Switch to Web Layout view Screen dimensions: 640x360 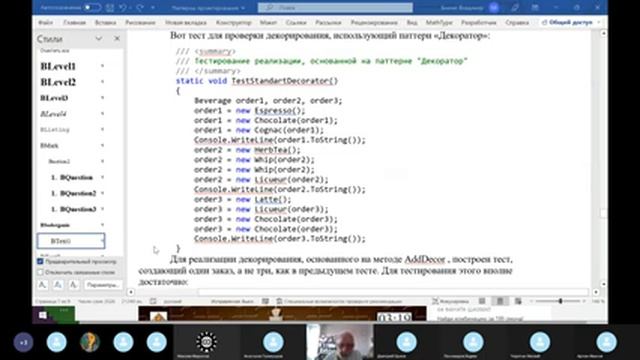point(518,301)
